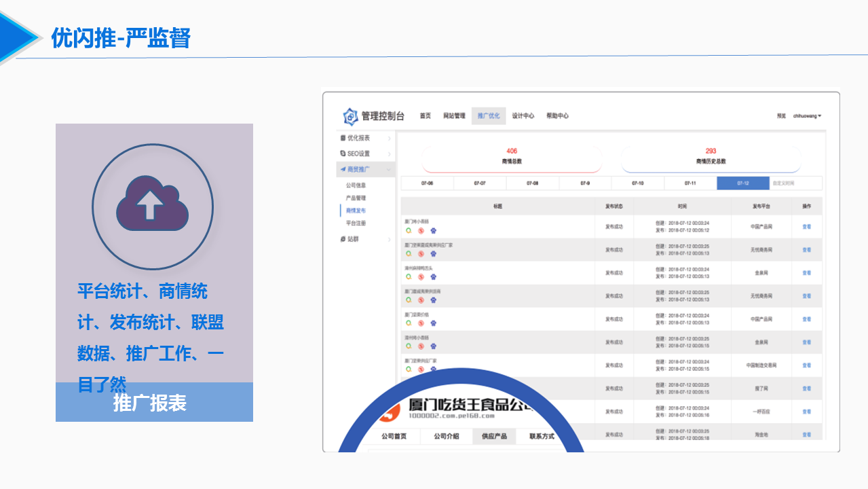This screenshot has width=868, height=489.
Task: Collapse the 商贸推广 section chevron
Action: pyautogui.click(x=389, y=169)
